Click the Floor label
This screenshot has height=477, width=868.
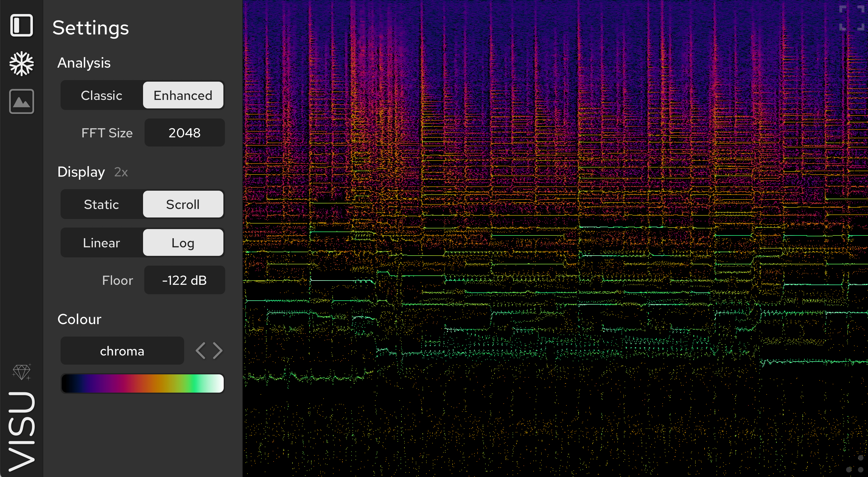point(117,280)
